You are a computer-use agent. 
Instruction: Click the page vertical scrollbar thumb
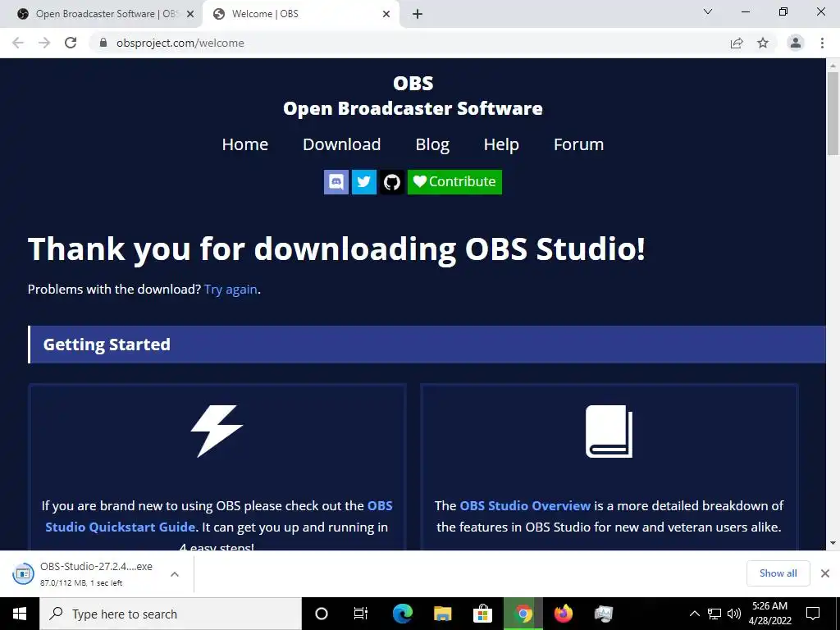click(x=833, y=112)
